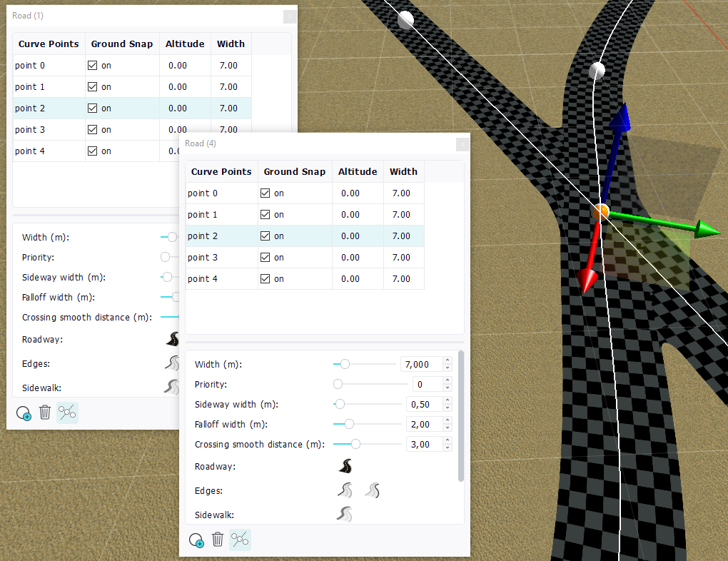Click Altitude column header in Road (1)
Viewport: 728px width, 561px height.
(x=185, y=44)
